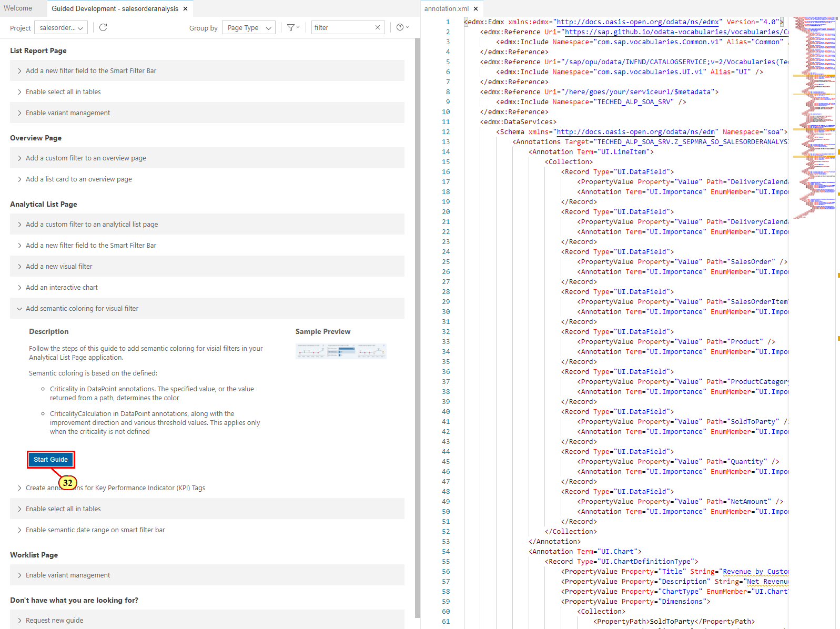The image size is (840, 629).
Task: Expand Add a list card to an overview page
Action: [207, 179]
